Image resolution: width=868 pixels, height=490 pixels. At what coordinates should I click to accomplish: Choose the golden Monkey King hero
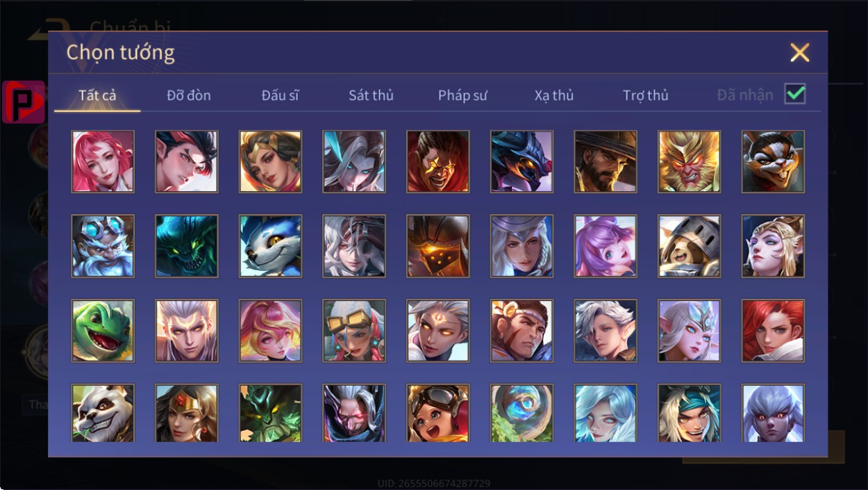(x=689, y=161)
